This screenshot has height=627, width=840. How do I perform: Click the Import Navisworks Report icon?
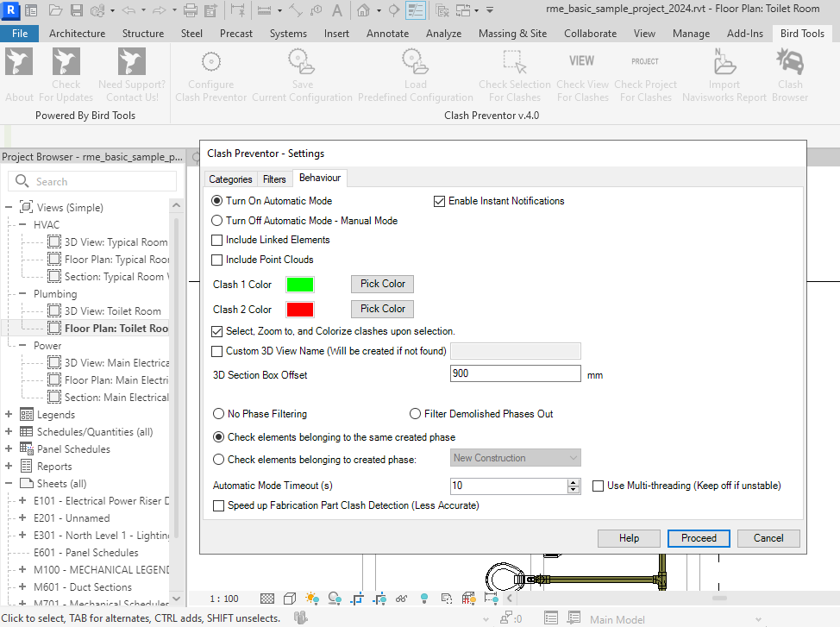pyautogui.click(x=724, y=63)
